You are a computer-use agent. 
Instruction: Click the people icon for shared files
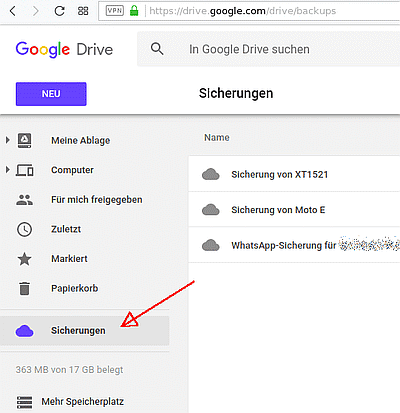point(25,200)
